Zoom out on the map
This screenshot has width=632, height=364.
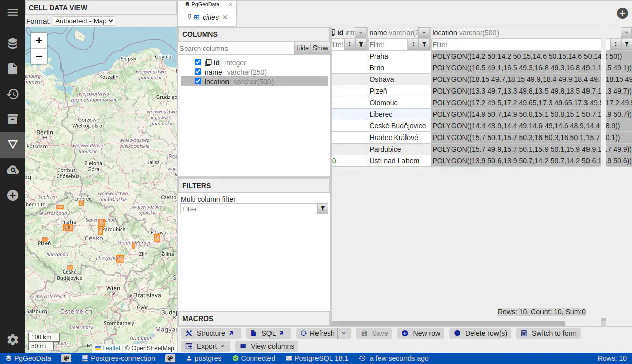[x=39, y=56]
